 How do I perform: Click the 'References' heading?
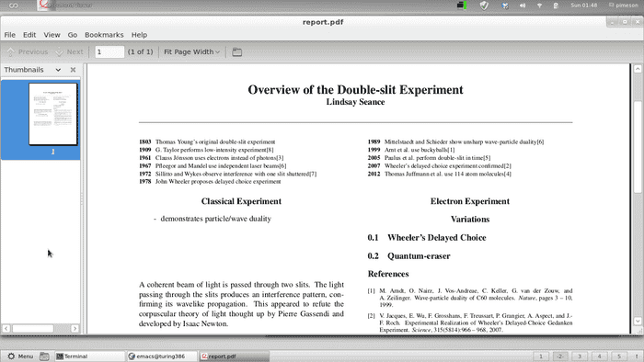tap(388, 274)
